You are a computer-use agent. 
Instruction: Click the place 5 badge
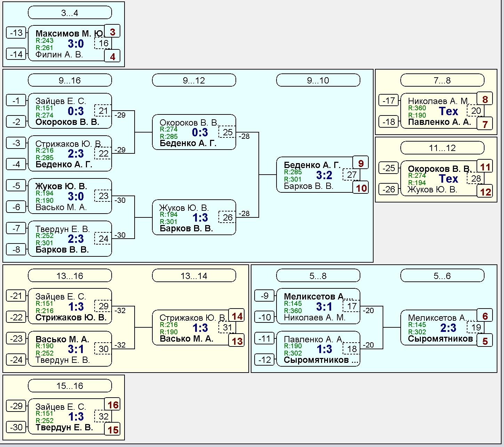485,341
